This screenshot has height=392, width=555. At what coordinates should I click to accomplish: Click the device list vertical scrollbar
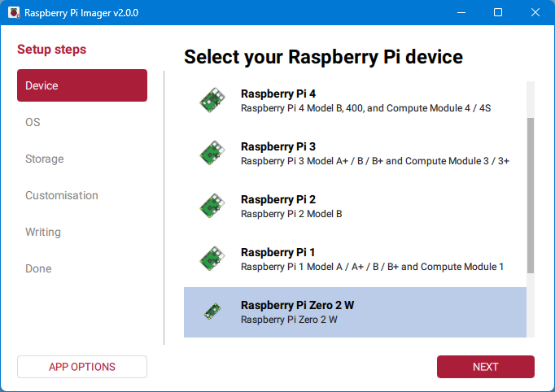531,195
